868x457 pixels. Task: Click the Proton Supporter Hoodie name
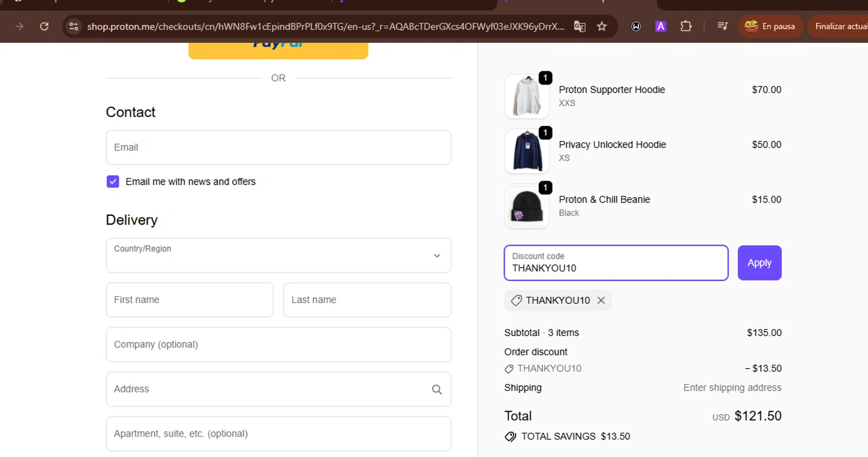(x=612, y=90)
